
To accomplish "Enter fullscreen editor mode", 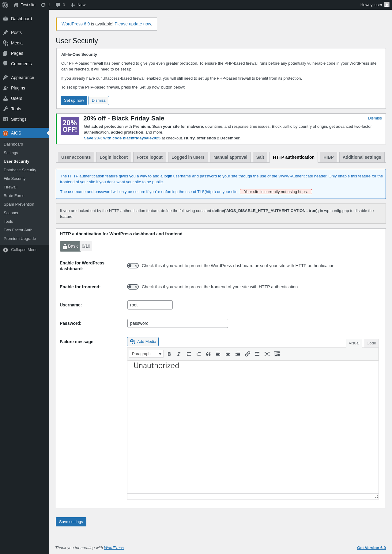I will point(267,354).
